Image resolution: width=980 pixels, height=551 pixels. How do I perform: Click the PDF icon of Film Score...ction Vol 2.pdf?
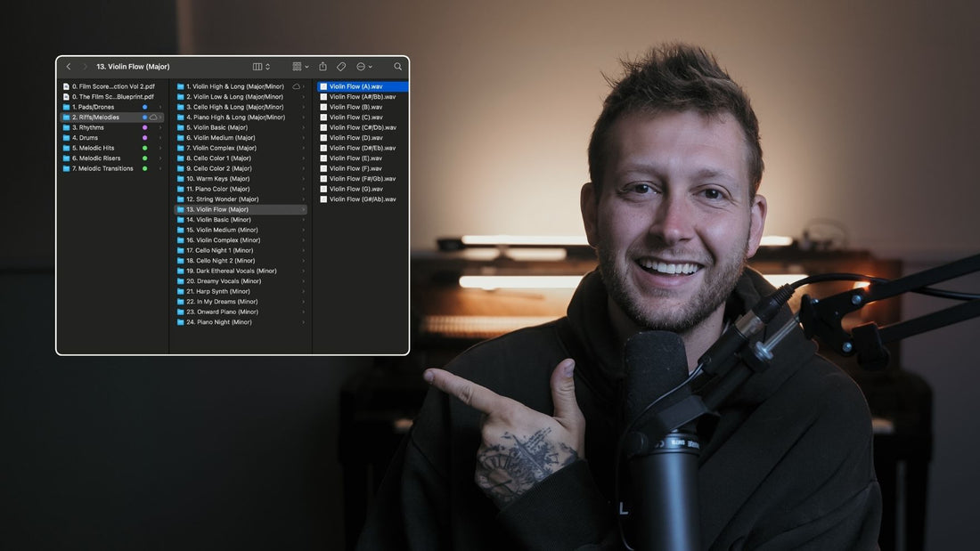[66, 87]
